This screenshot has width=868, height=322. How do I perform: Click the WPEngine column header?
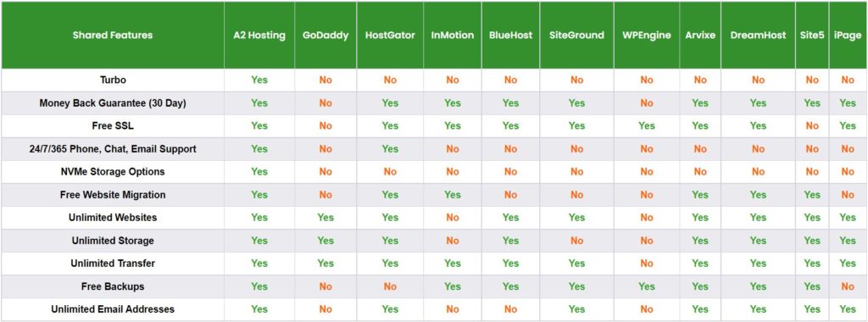pyautogui.click(x=647, y=36)
